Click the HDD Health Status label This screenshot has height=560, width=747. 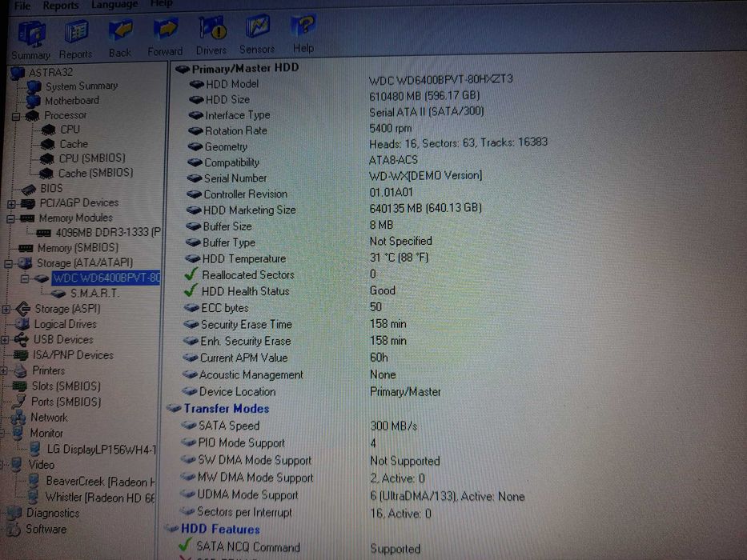[245, 291]
